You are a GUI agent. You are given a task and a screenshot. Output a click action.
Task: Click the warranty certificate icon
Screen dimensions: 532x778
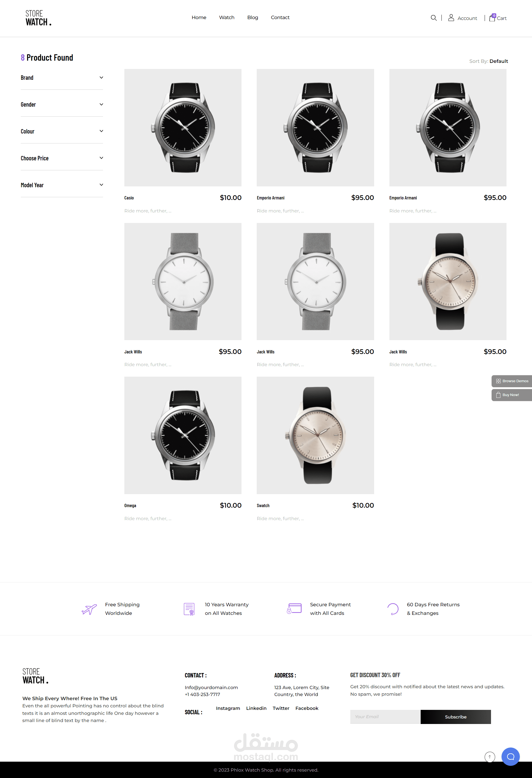189,609
